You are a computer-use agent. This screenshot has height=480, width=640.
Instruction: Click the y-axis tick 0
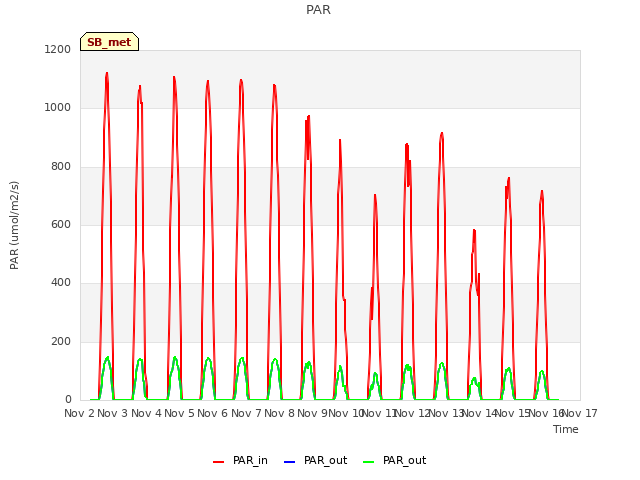[68, 399]
